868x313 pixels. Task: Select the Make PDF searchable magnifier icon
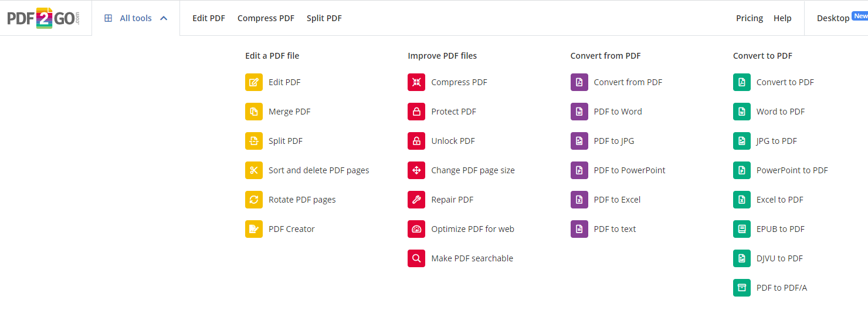[x=416, y=258]
